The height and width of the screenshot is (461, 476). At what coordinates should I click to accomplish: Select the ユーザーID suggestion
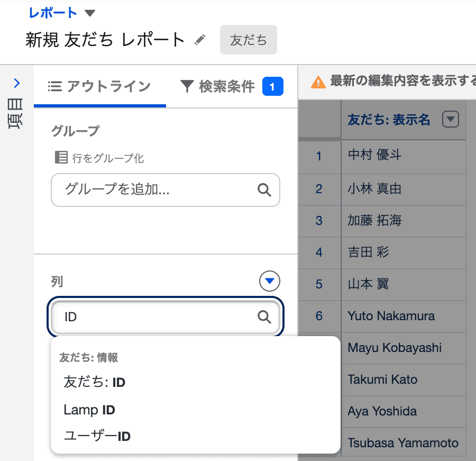(196, 436)
